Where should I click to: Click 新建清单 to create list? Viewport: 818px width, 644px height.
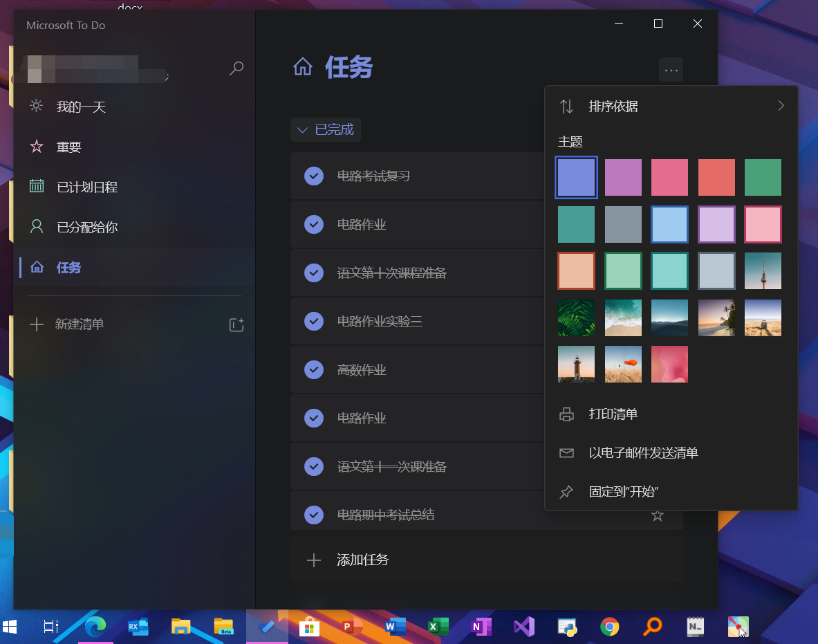click(x=80, y=324)
